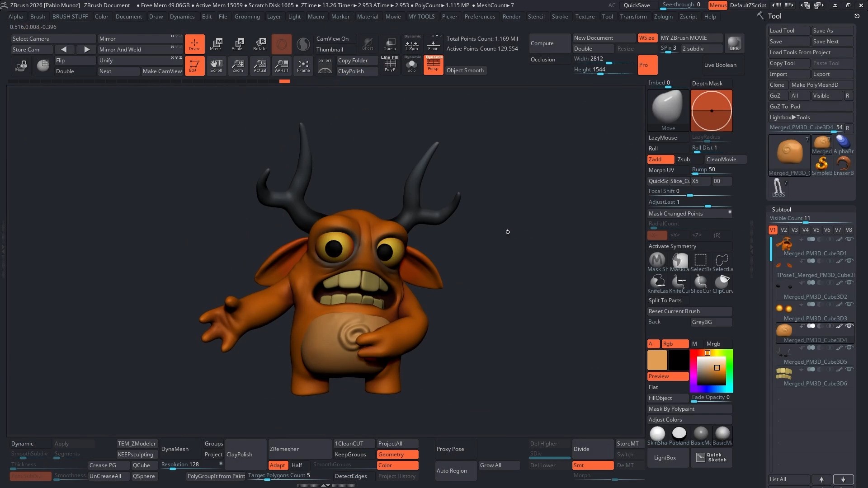Open the Zplugin menu
The height and width of the screenshot is (488, 868).
663,16
